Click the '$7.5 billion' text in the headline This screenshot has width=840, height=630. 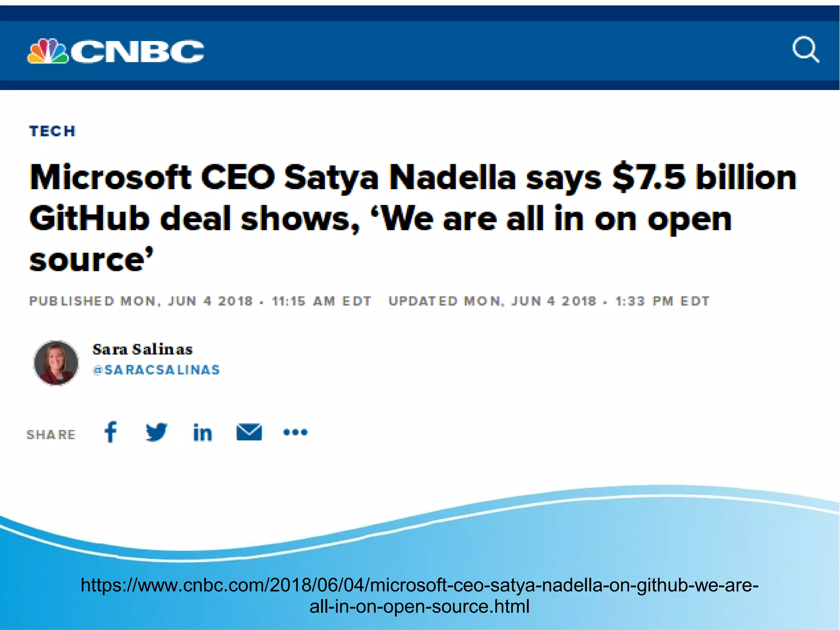coord(704,178)
